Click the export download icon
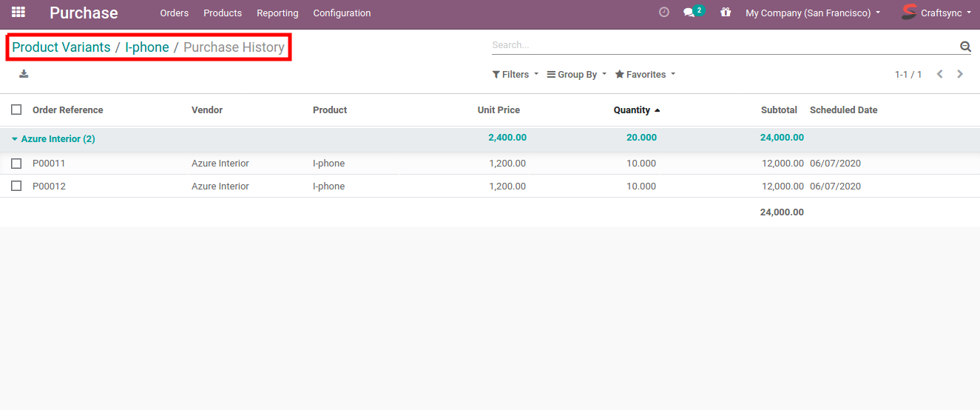 click(x=24, y=73)
